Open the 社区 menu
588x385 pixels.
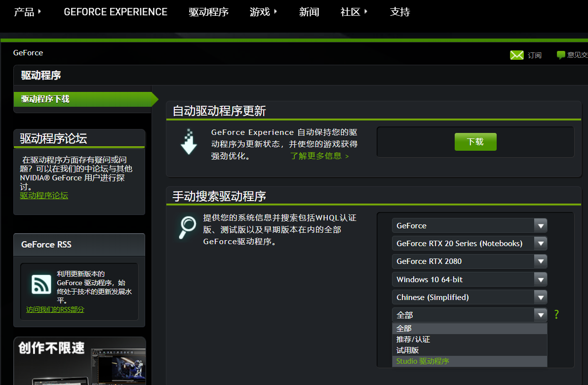(353, 12)
